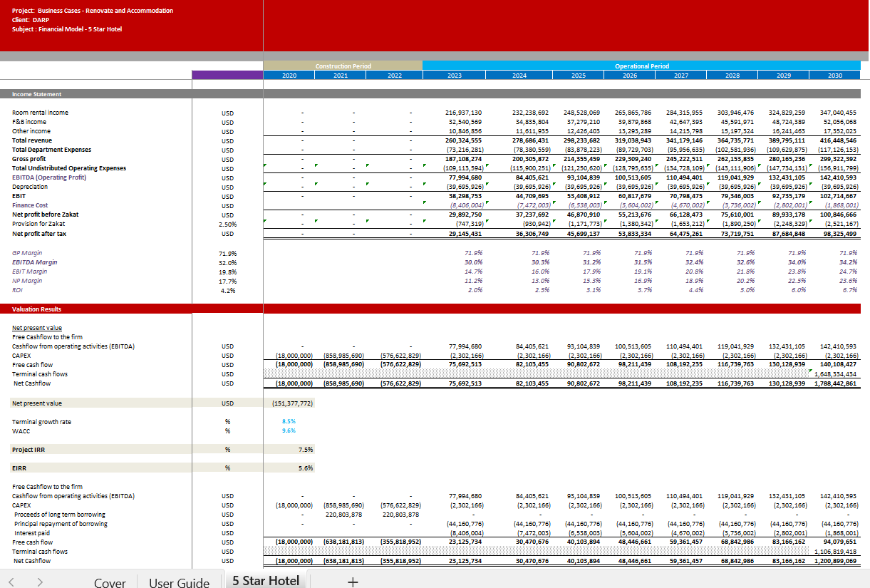
Task: Select the purple filled header cell
Action: pos(227,75)
